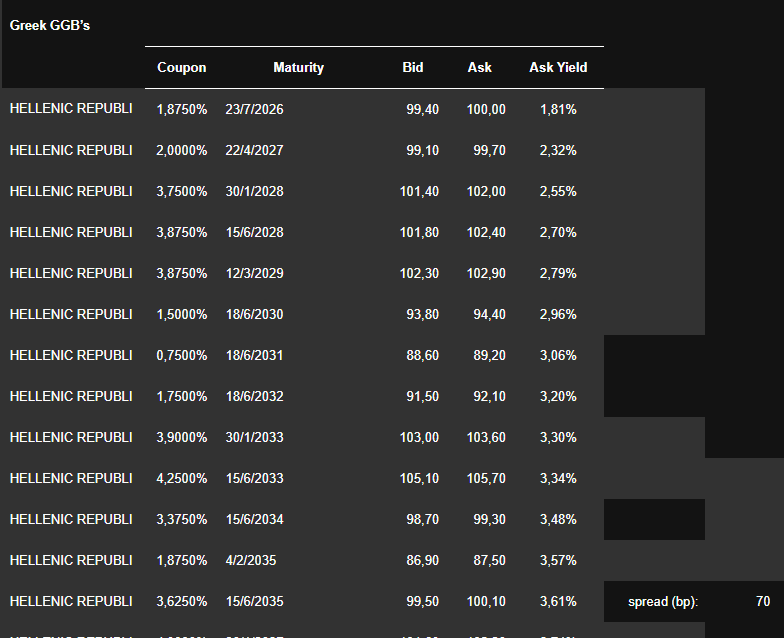The height and width of the screenshot is (638, 784).
Task: Select bid value 99,40
Action: click(x=422, y=110)
